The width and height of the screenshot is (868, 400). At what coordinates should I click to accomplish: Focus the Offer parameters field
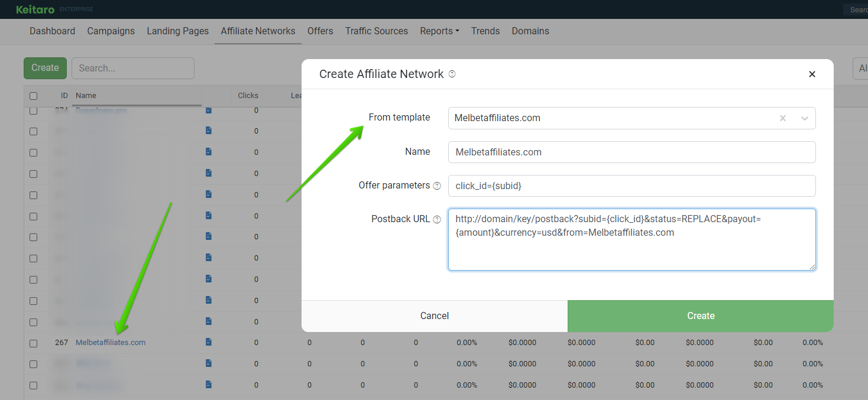(x=631, y=186)
